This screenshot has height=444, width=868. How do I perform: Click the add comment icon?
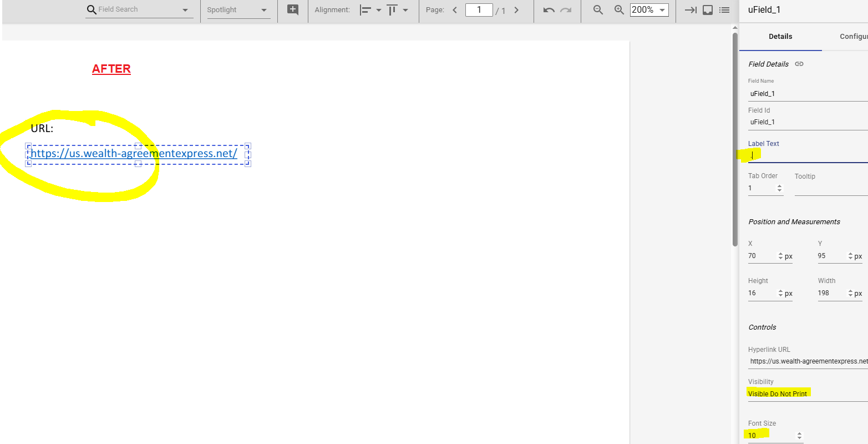click(293, 9)
